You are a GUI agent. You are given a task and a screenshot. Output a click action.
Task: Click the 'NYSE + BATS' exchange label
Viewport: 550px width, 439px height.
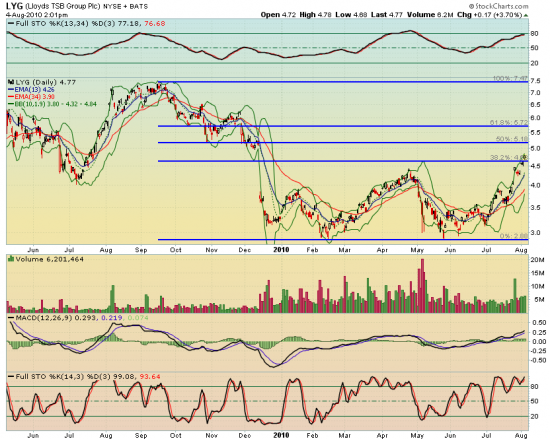click(x=126, y=6)
